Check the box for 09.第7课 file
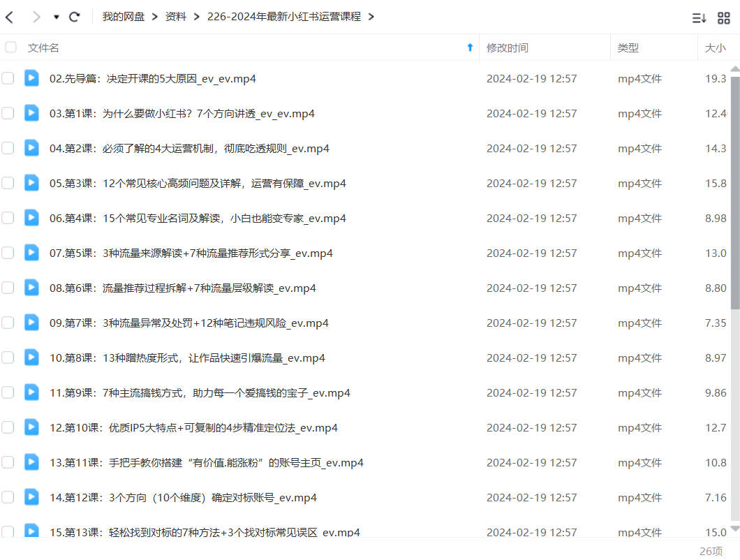 click(x=8, y=323)
